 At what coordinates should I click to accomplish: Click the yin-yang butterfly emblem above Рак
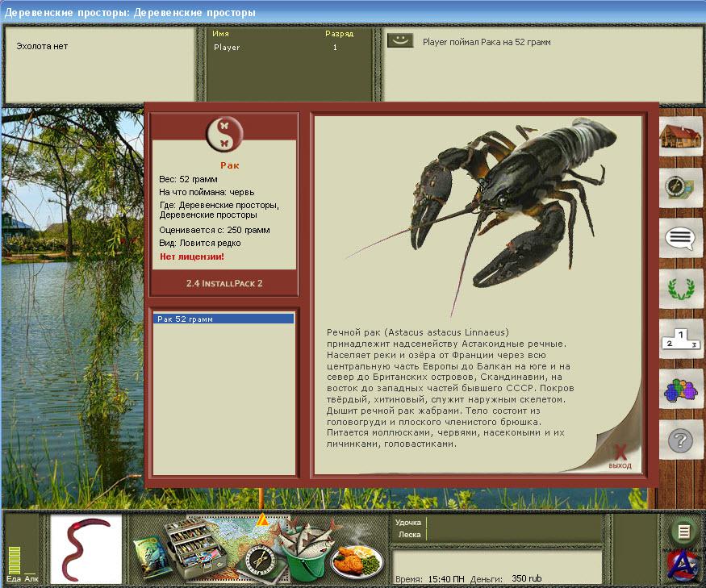223,133
